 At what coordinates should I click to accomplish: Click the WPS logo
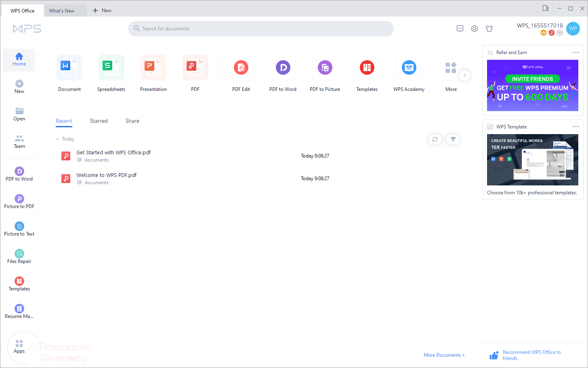point(27,29)
